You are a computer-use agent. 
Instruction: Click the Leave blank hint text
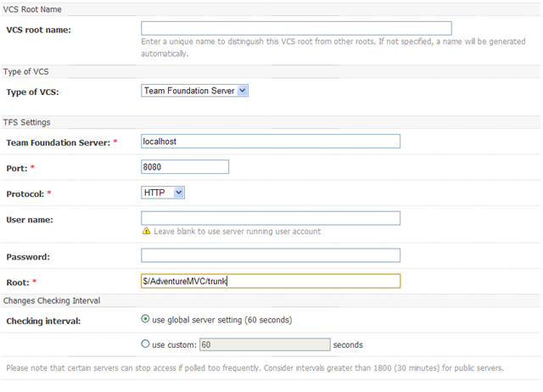tap(238, 232)
